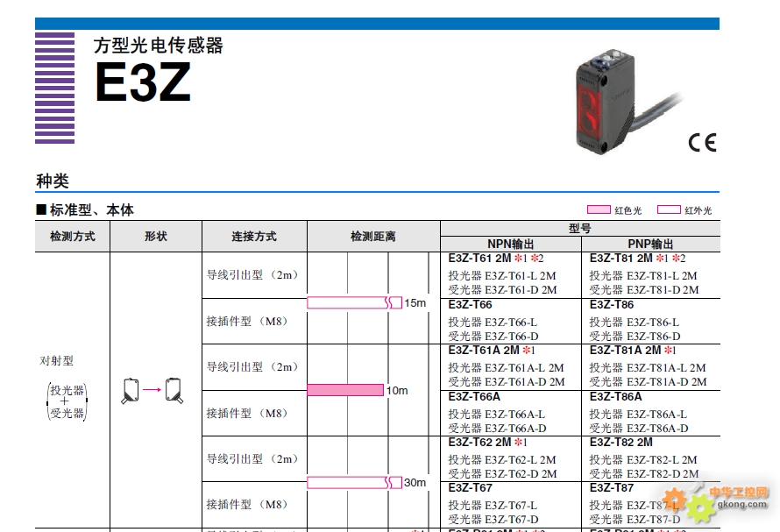Click model E3Z-T81A 2M

click(x=625, y=351)
